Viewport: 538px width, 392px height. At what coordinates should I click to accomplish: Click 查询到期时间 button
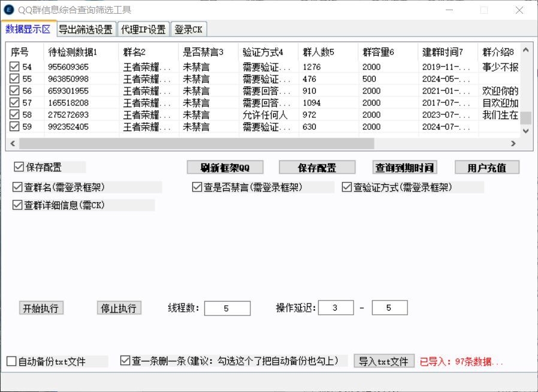[x=404, y=168]
